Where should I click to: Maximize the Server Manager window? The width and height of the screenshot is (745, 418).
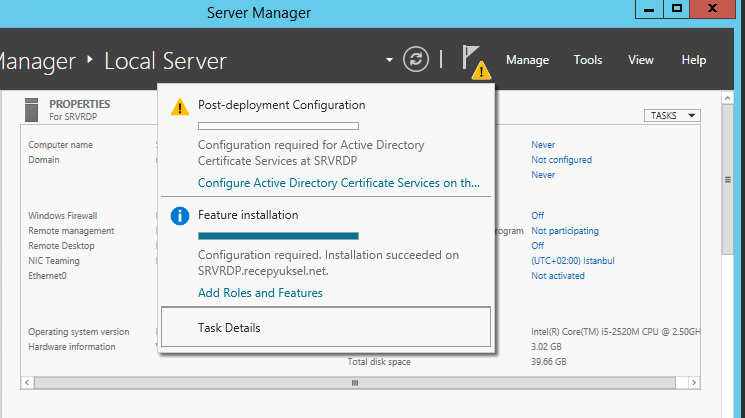click(677, 9)
